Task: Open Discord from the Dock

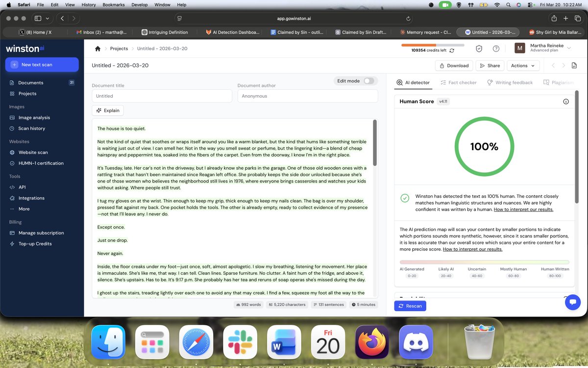Action: (x=416, y=342)
